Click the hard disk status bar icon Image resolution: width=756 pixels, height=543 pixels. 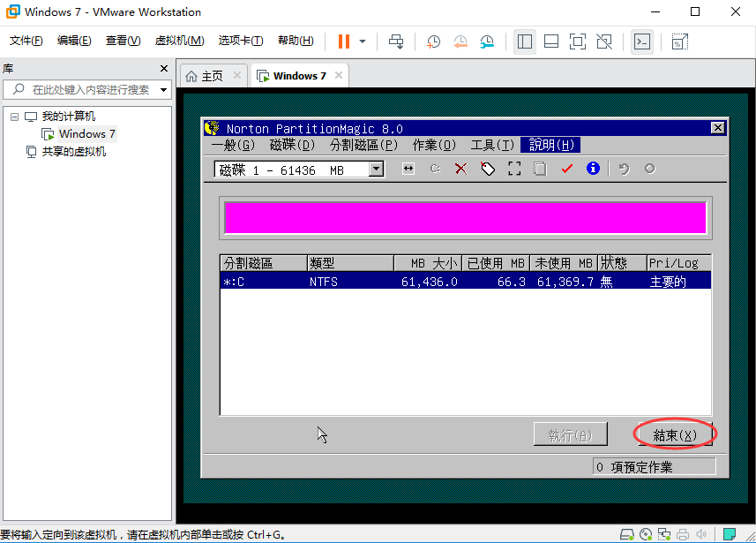627,534
